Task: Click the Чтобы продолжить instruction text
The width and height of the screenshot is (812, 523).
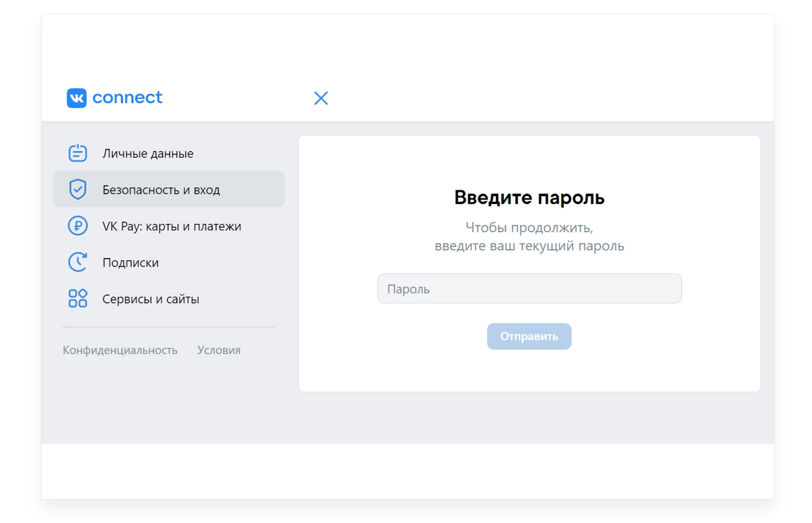Action: [x=529, y=227]
